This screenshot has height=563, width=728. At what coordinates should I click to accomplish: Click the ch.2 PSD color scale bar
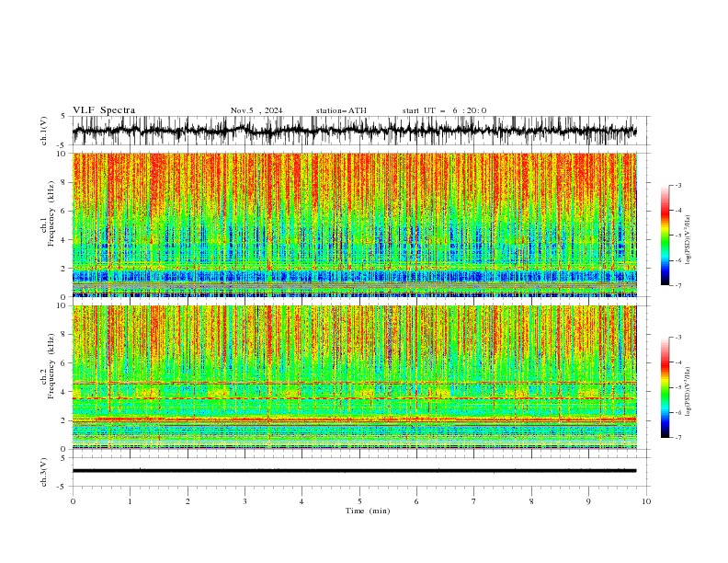coord(665,387)
